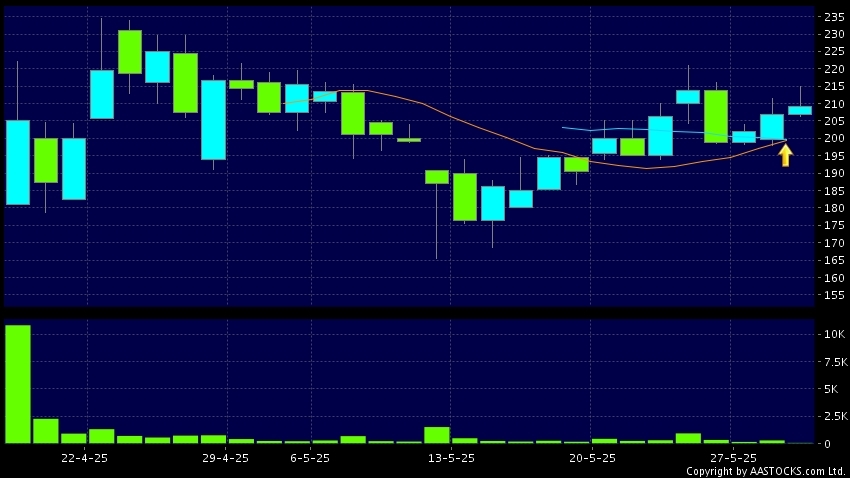Image resolution: width=850 pixels, height=478 pixels.
Task: Click the 165 price axis label
Action: [834, 260]
